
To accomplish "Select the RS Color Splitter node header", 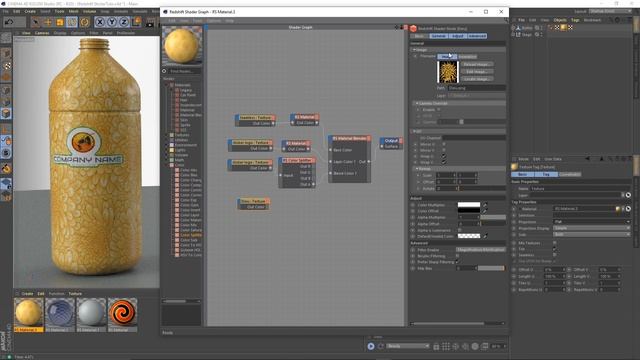I will point(297,160).
